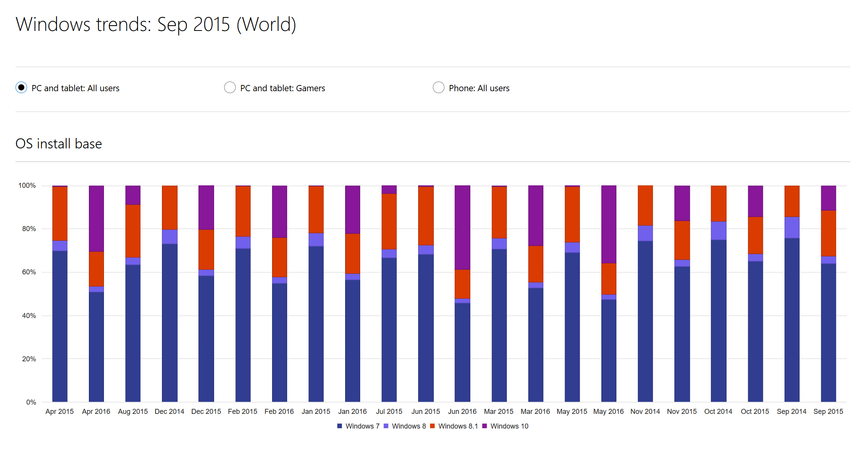This screenshot has height=456, width=868.
Task: Select Phone: All users radio button
Action: click(439, 88)
